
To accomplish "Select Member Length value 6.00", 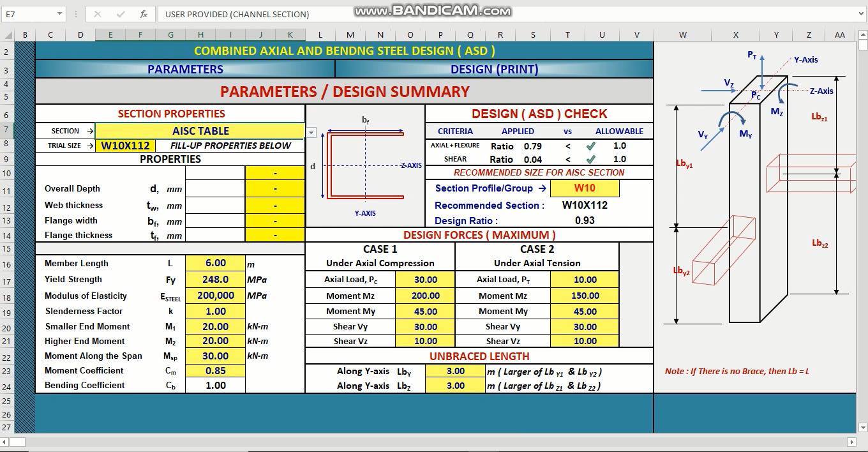I will (215, 263).
